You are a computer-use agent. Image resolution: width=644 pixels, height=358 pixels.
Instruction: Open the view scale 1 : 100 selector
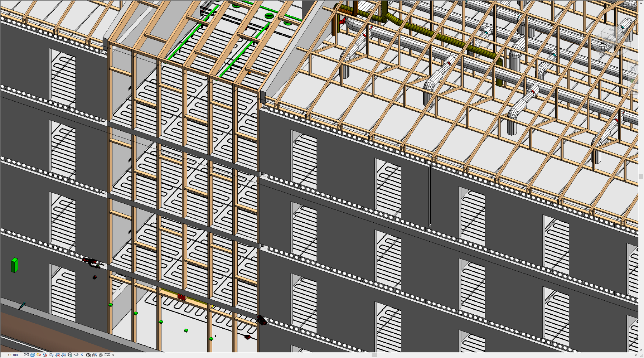(13, 355)
